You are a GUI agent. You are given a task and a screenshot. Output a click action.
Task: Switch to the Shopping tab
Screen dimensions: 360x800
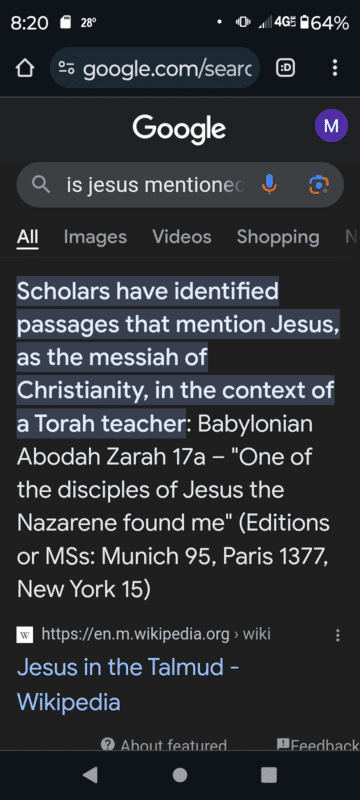[x=278, y=237]
